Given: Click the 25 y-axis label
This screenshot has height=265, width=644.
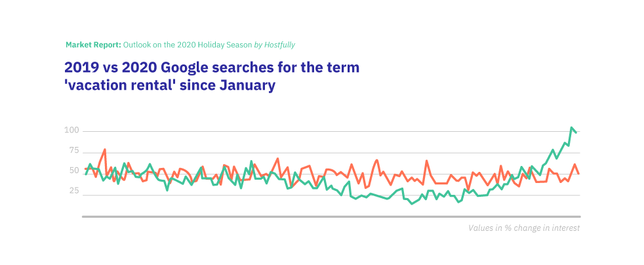Looking at the screenshot, I should (x=73, y=191).
